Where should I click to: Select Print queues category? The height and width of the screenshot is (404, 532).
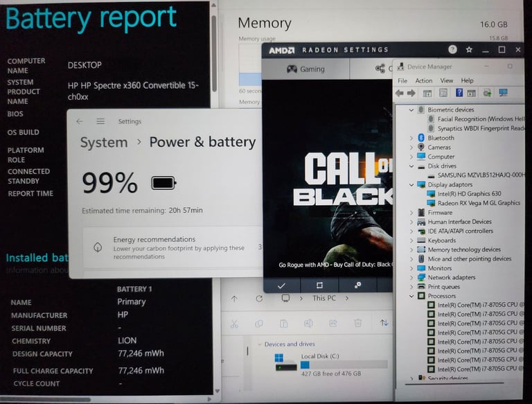coord(443,287)
